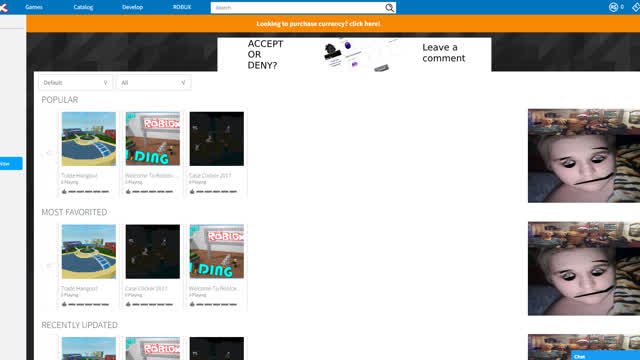Click the Popular section heading
The image size is (640, 360).
tap(60, 100)
